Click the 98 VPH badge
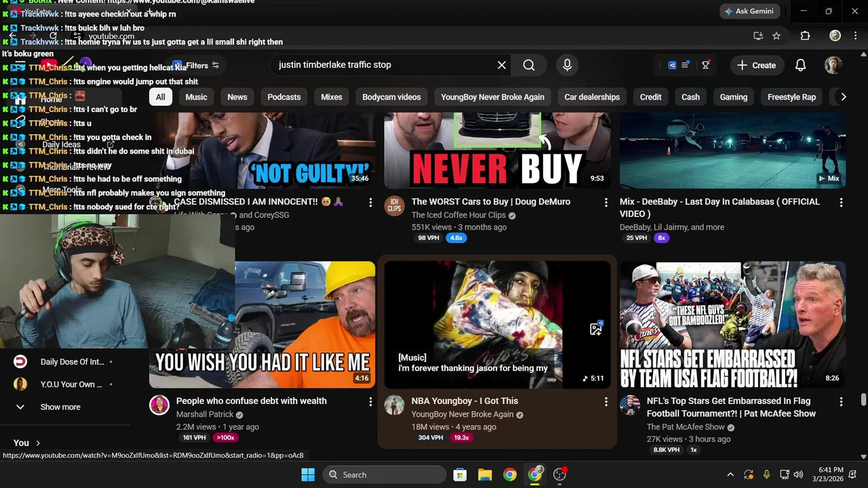 429,239
